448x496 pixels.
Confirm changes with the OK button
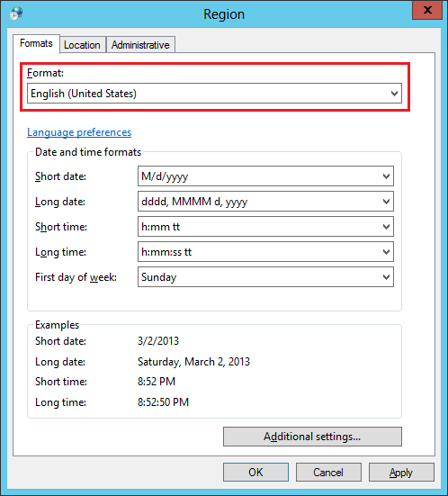255,473
